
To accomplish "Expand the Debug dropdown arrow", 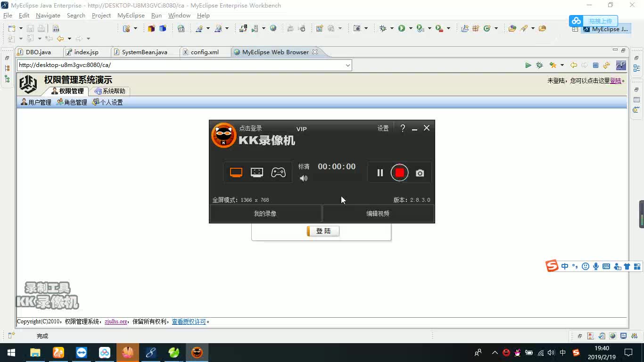I will click(392, 28).
